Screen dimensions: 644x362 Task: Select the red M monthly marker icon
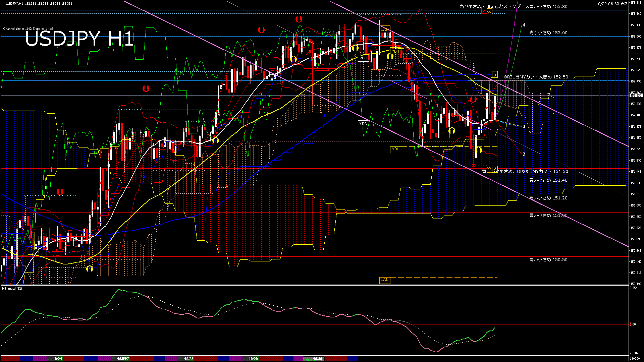pos(484,11)
